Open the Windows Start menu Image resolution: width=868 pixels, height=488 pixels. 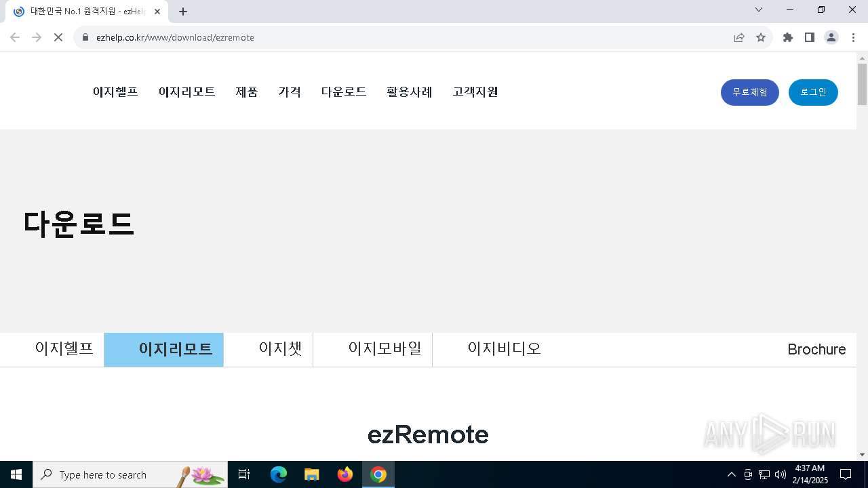(x=16, y=474)
